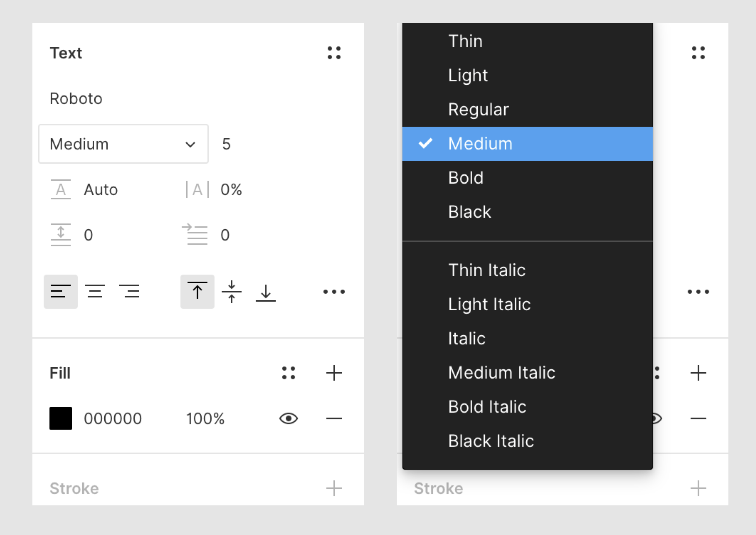Screen dimensions: 756x535
Task: Click the black fill color swatch
Action: (61, 418)
